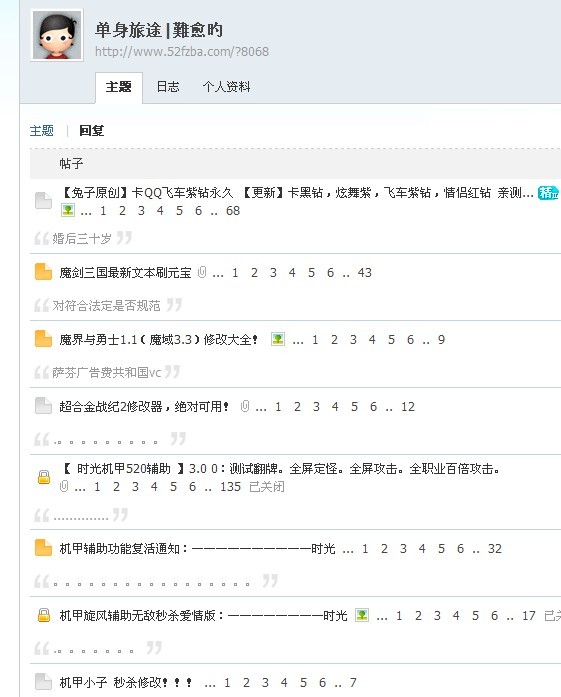Go to page 7 of 机甲小子 thread
561x697 pixels.
point(353,683)
